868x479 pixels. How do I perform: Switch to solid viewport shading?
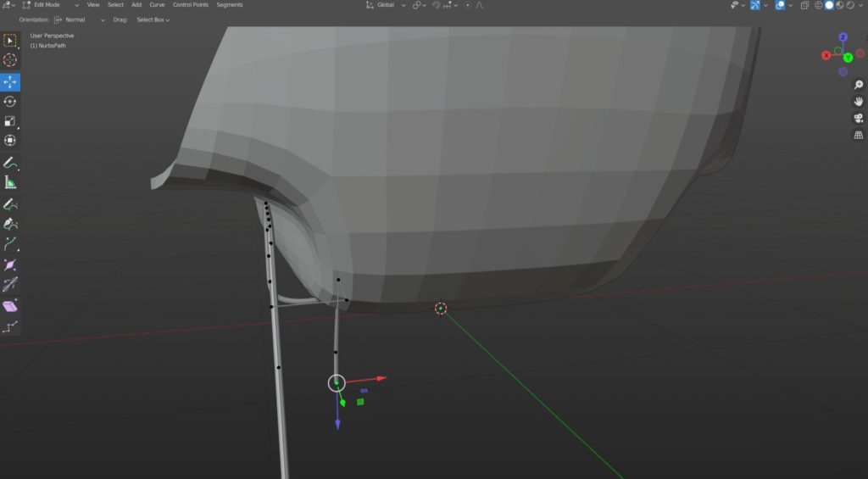click(x=830, y=5)
